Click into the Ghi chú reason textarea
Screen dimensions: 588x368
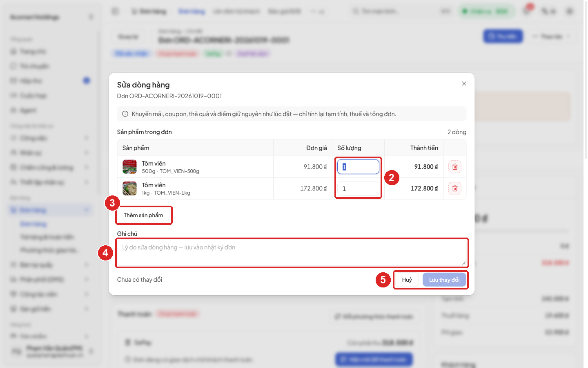(x=292, y=253)
